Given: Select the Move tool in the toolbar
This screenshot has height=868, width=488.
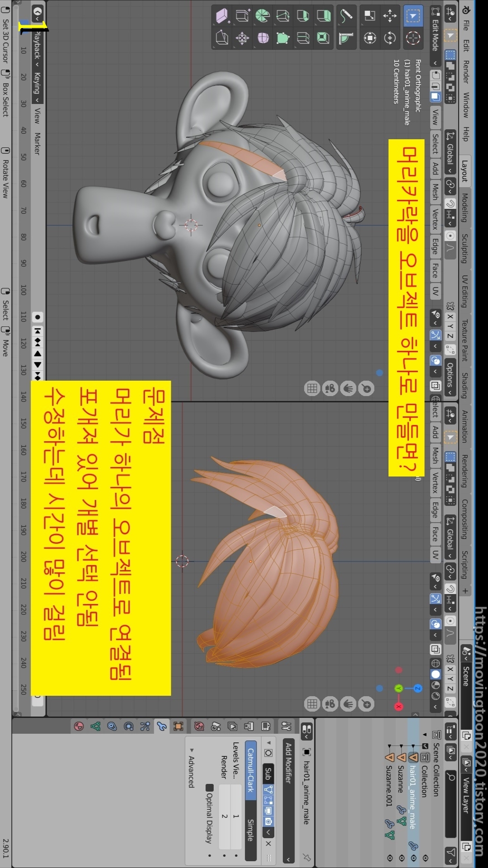Looking at the screenshot, I should coord(390,16).
